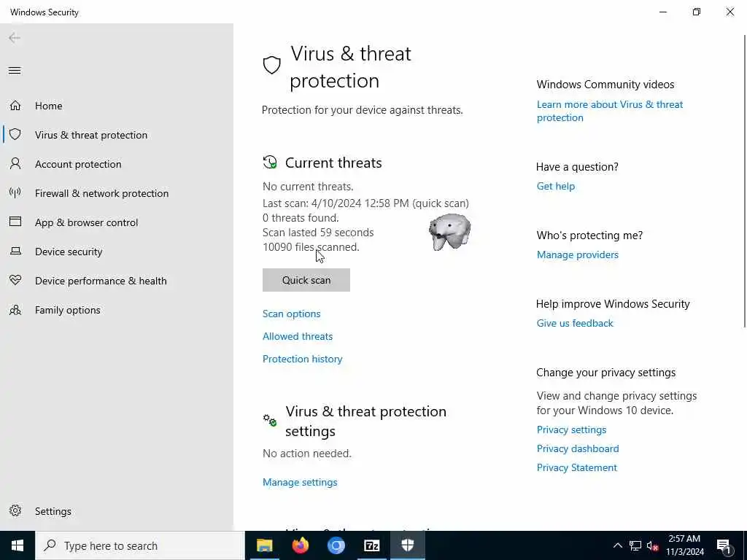Click Manage providers link
This screenshot has width=747, height=560.
click(x=577, y=254)
